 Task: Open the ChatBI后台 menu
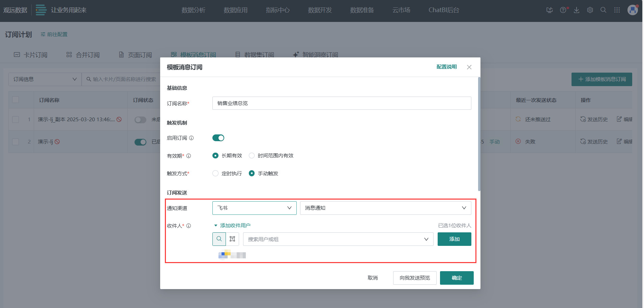coord(444,10)
